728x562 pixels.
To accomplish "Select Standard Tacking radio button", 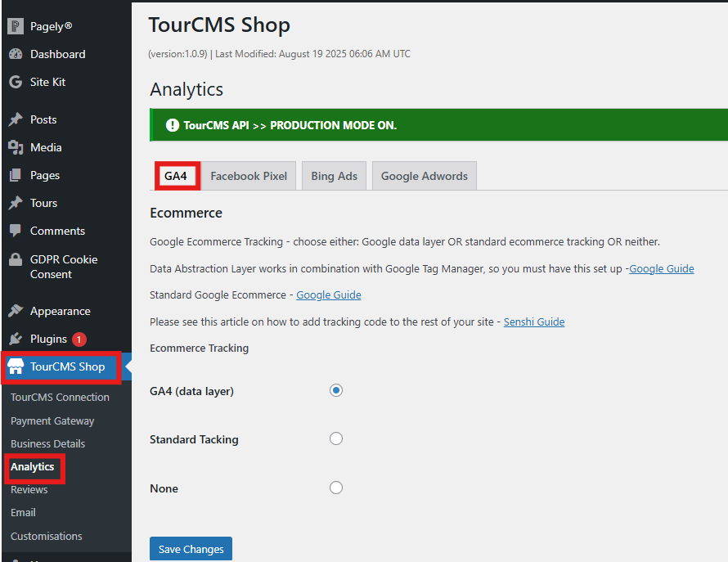I will pos(336,438).
